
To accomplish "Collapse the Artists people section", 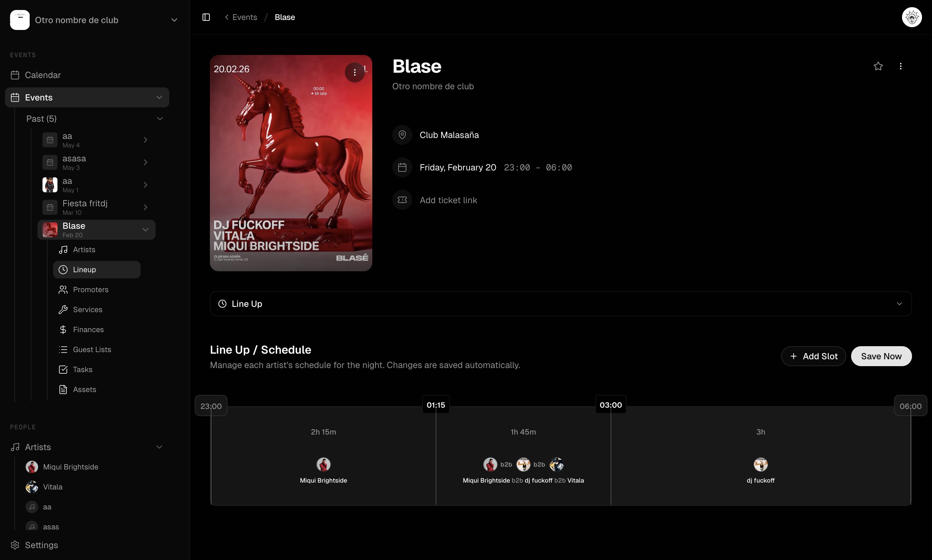I will tap(159, 447).
